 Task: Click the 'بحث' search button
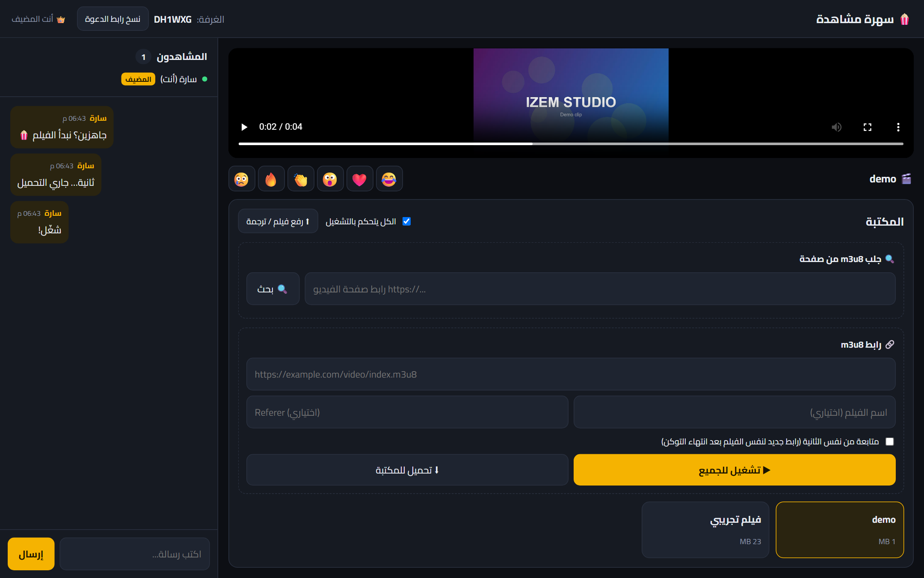click(x=272, y=289)
